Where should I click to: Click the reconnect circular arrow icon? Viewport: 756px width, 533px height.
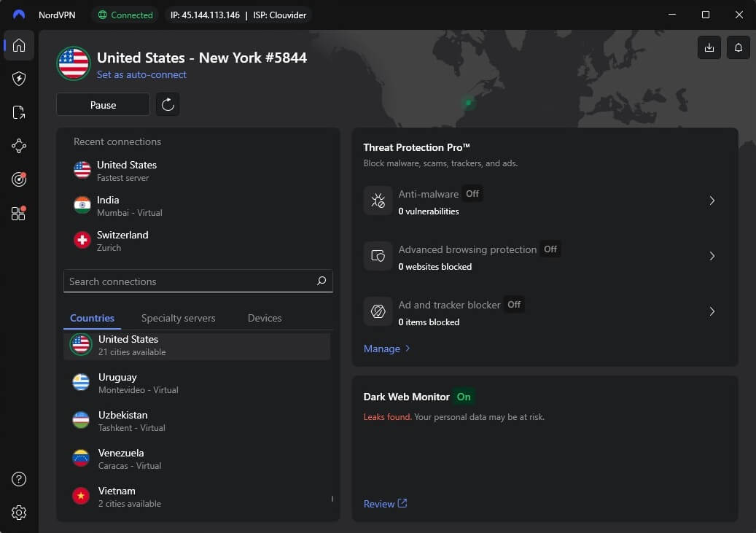pyautogui.click(x=168, y=104)
